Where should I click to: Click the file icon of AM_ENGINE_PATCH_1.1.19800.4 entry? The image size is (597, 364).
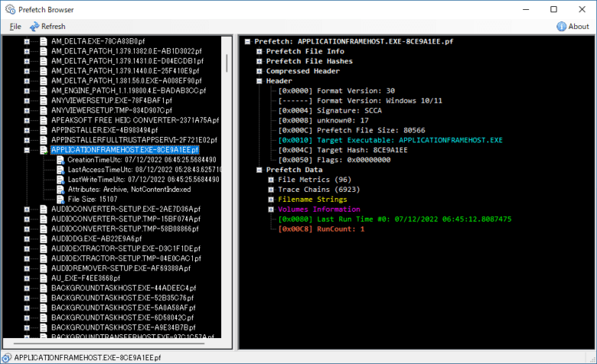pos(44,90)
